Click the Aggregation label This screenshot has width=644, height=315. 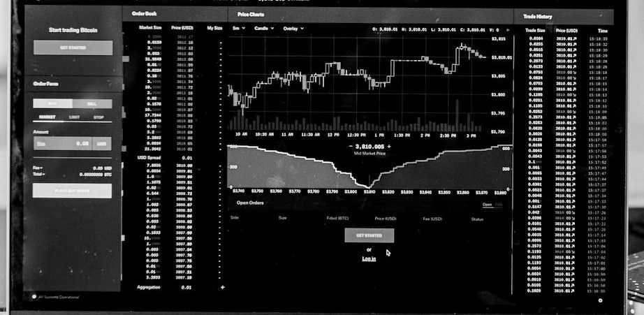(149, 288)
